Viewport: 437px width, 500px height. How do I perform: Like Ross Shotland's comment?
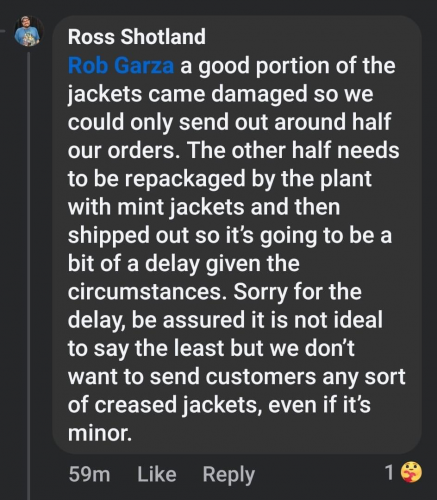157,474
